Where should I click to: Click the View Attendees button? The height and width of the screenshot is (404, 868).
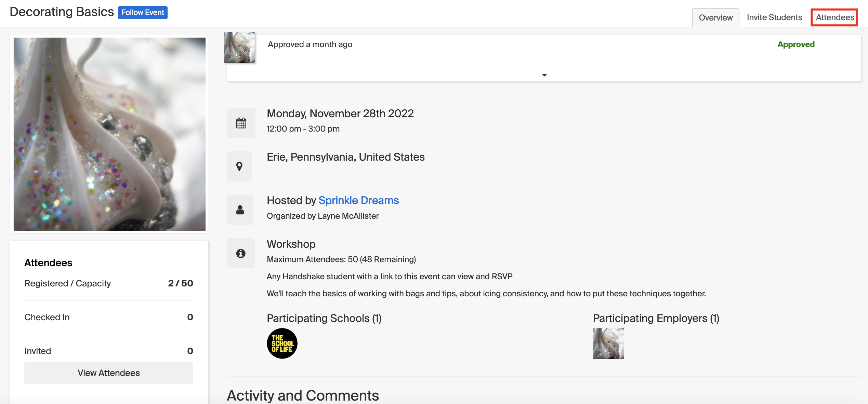109,373
